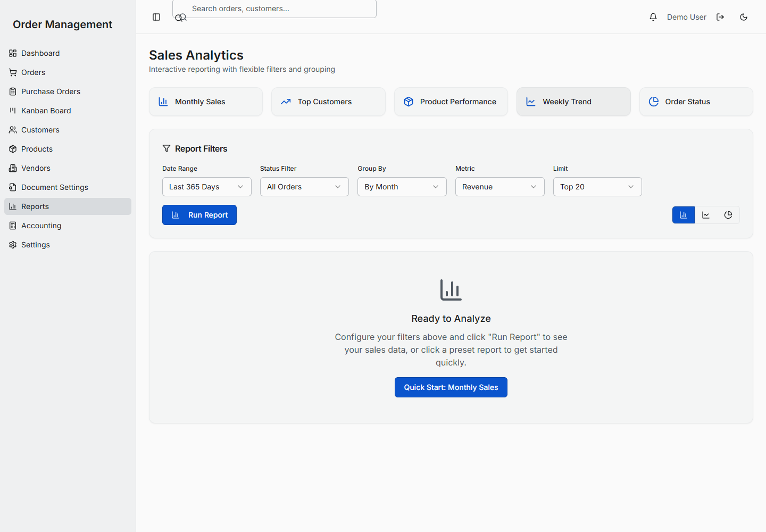
Task: Open Dashboard from the sidebar
Action: pyautogui.click(x=68, y=53)
